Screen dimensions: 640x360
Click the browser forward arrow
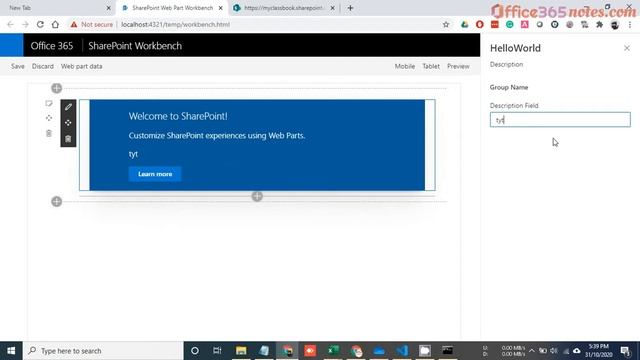tap(25, 24)
